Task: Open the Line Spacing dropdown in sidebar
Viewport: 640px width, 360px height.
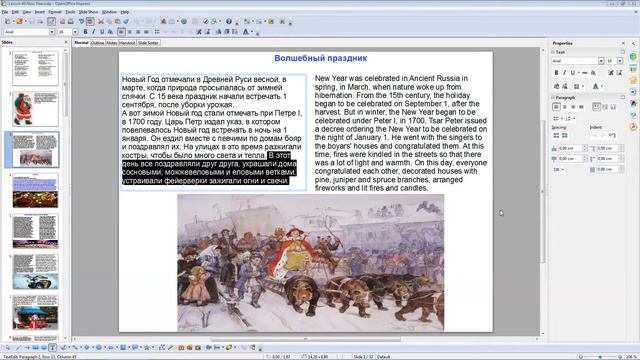Action: (x=559, y=169)
